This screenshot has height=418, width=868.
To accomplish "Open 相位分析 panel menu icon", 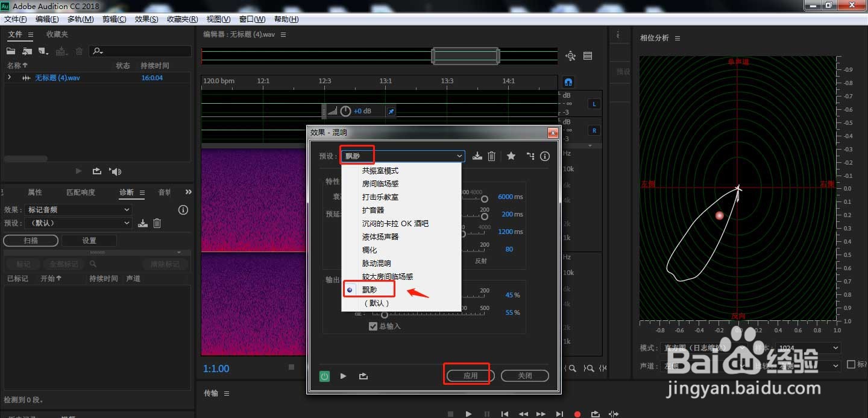I will point(678,38).
